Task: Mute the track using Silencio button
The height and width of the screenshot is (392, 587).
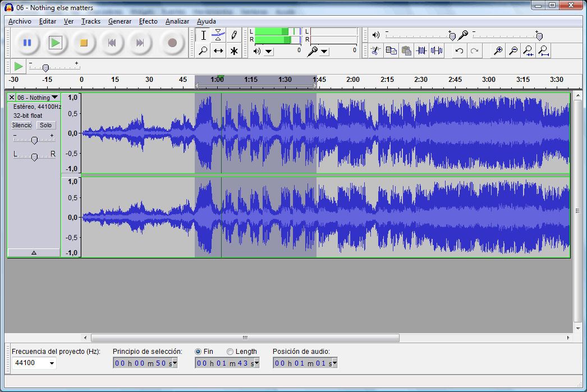Action: click(x=21, y=125)
